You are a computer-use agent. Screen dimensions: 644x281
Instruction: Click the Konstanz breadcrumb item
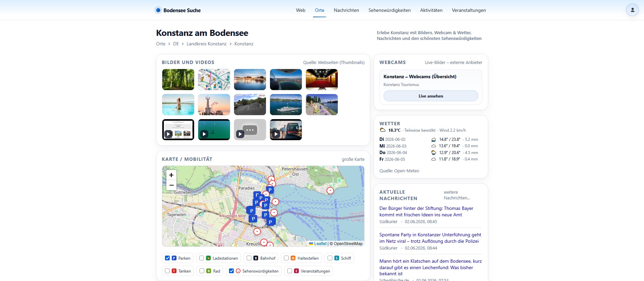pyautogui.click(x=244, y=44)
